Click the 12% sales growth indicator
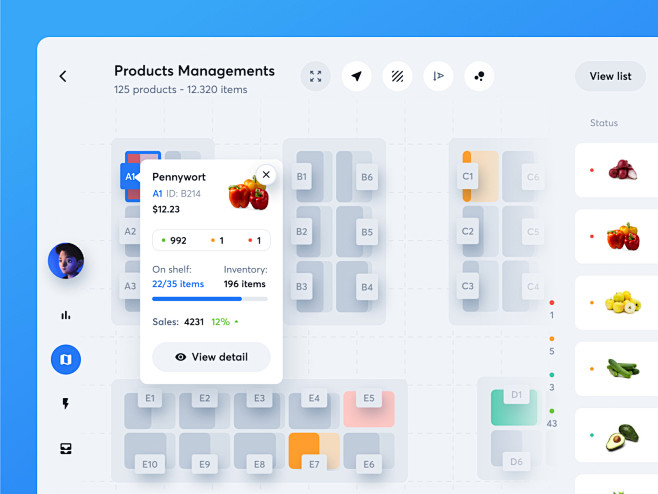This screenshot has height=494, width=658. coord(225,322)
